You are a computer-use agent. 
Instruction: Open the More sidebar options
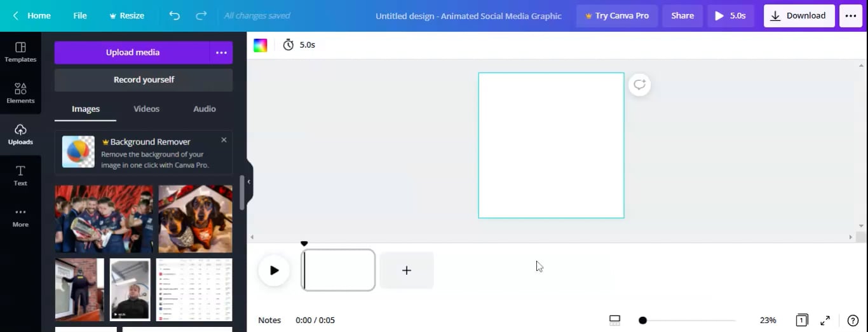tap(20, 218)
